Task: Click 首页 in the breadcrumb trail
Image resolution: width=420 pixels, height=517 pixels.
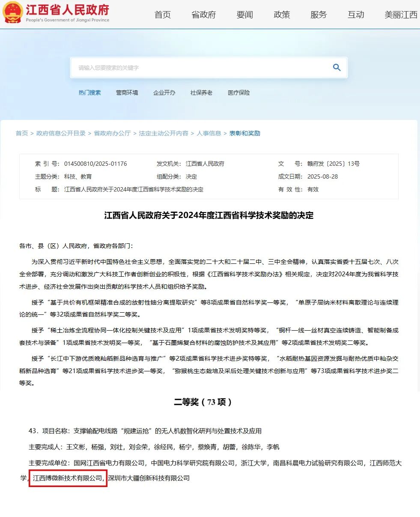Action: 22,133
